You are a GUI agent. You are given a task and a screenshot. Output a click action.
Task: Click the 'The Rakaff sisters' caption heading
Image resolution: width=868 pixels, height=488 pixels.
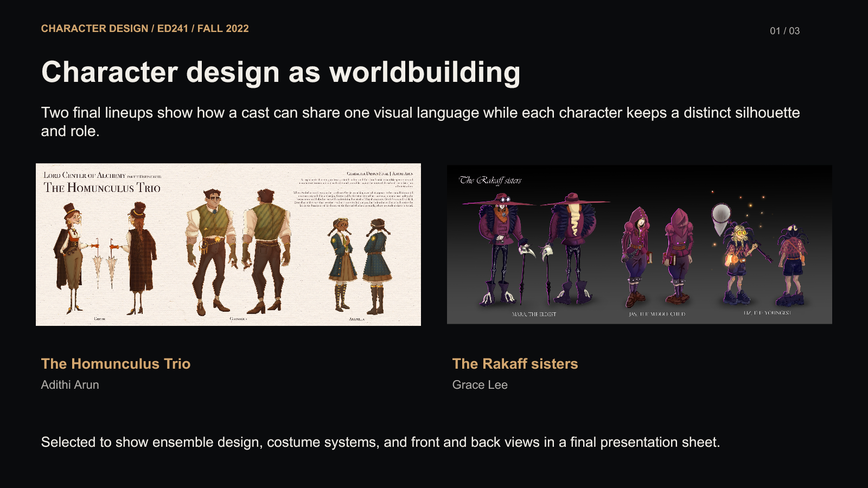515,364
